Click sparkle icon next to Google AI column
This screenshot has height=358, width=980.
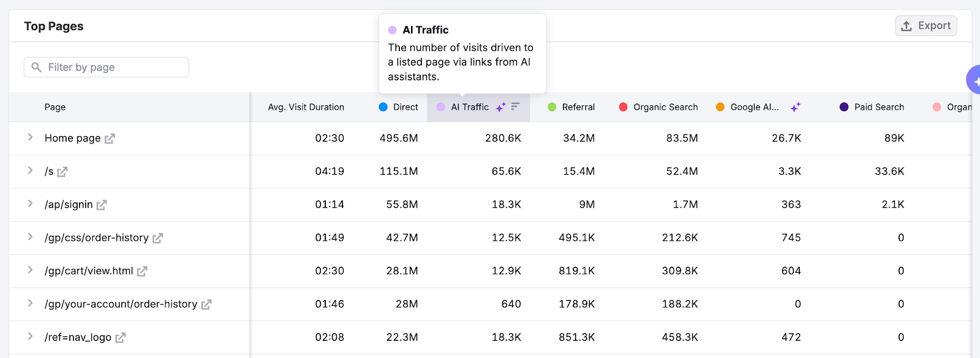(795, 107)
